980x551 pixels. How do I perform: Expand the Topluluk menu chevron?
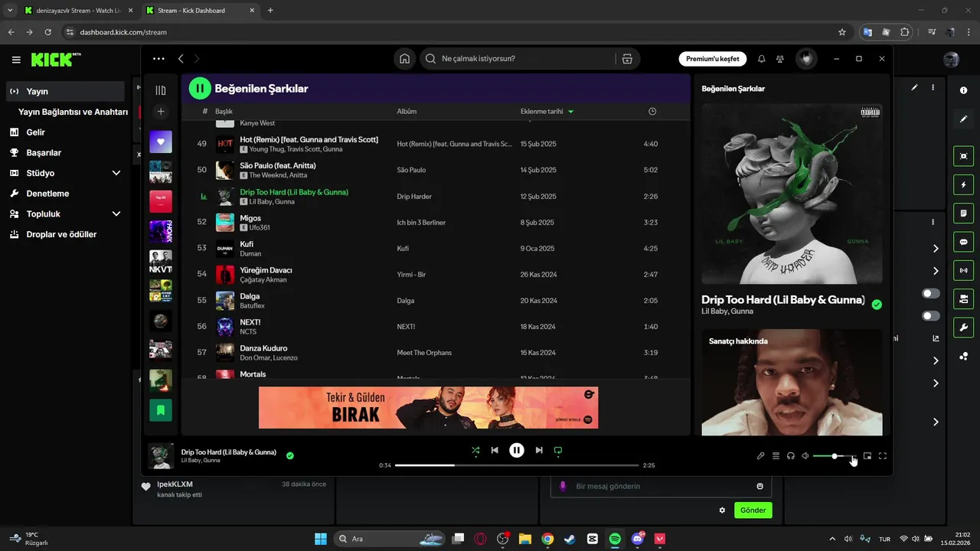tap(116, 214)
